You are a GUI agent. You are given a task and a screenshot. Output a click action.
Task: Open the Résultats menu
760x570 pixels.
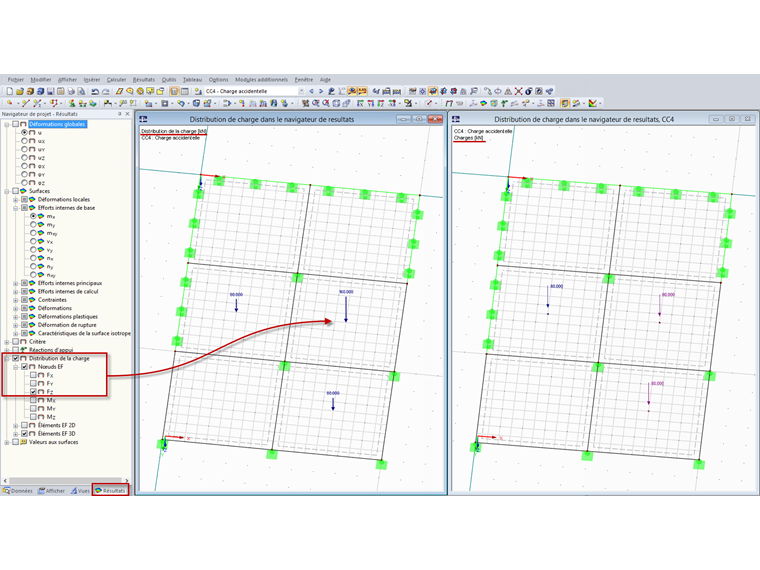[x=144, y=79]
